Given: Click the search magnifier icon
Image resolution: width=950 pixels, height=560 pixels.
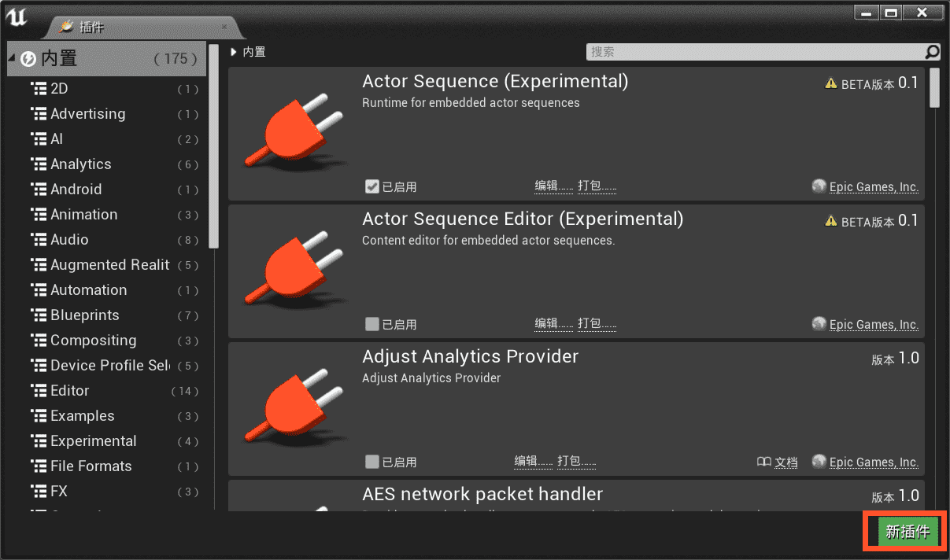Looking at the screenshot, I should [932, 52].
